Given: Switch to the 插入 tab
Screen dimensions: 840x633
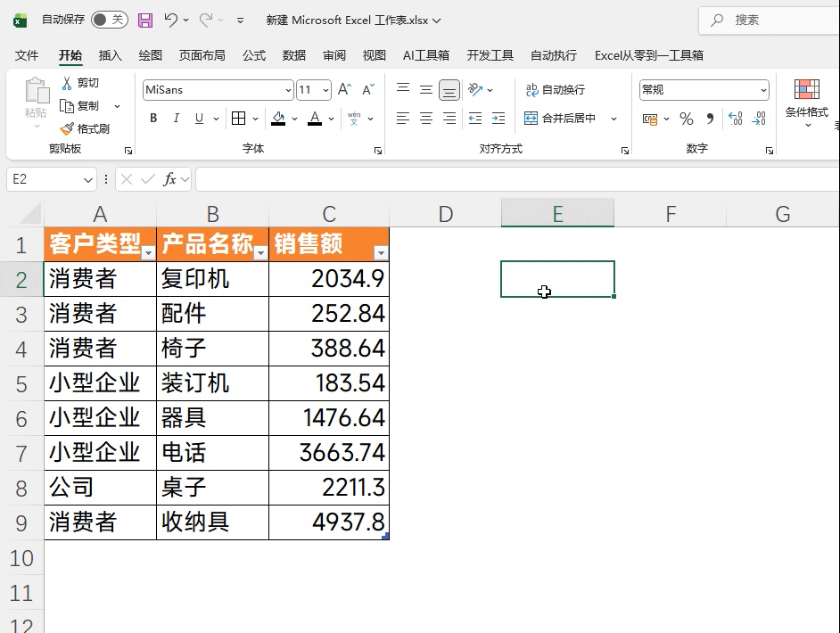Looking at the screenshot, I should tap(111, 55).
